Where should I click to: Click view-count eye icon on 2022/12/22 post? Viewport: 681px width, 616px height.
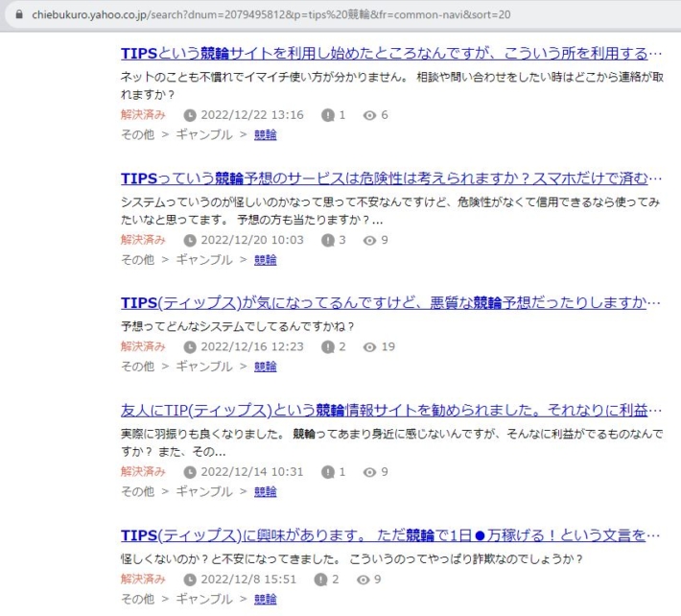tap(369, 115)
